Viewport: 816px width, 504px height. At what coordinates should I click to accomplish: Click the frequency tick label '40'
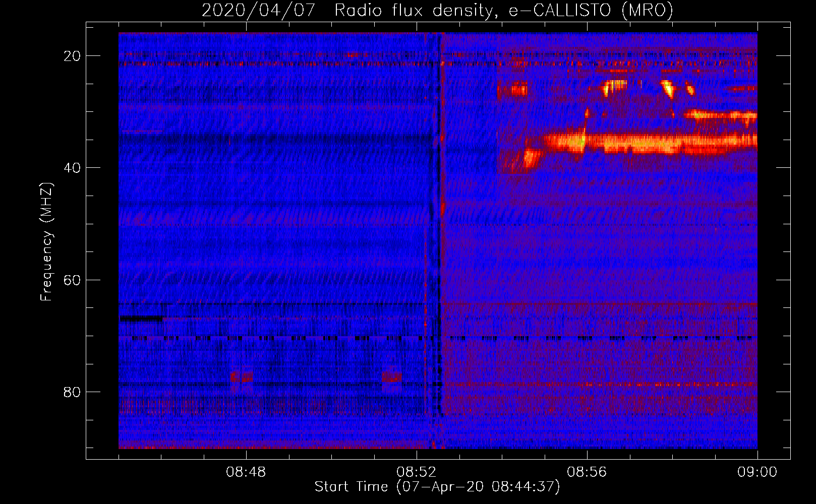point(72,168)
